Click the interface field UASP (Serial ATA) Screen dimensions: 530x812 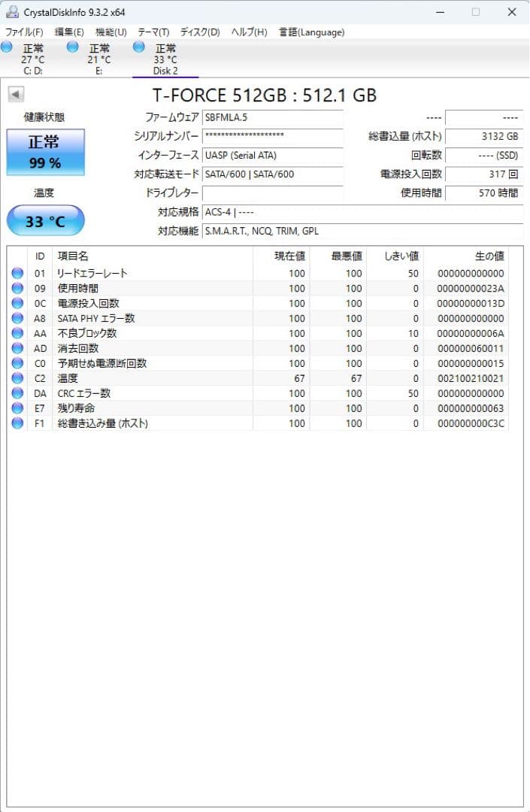(x=273, y=156)
